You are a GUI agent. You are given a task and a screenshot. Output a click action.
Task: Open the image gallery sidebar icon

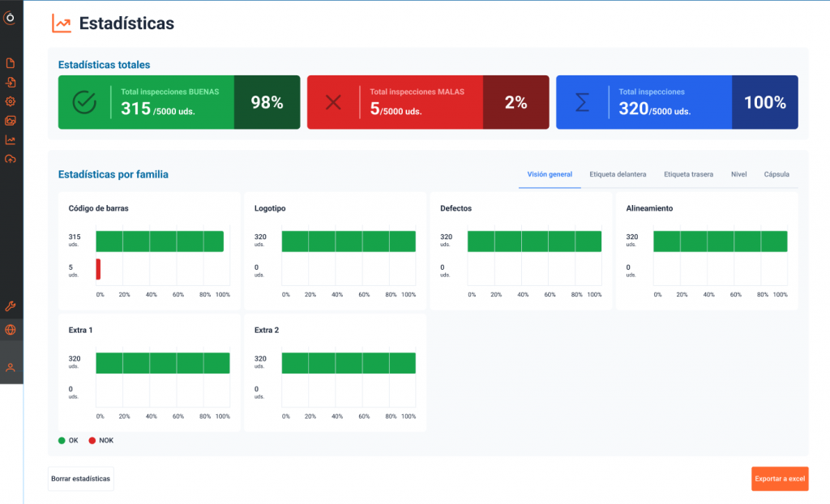[11, 121]
